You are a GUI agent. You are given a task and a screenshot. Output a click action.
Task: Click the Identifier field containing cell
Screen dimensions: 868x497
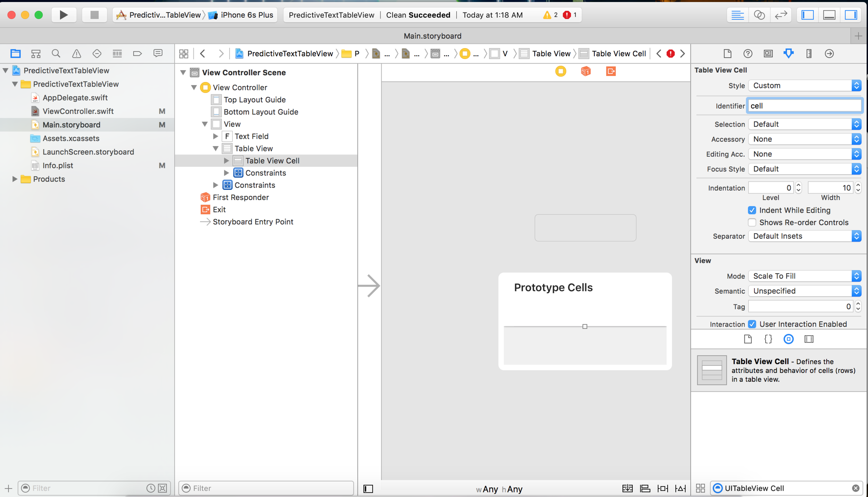[x=804, y=106]
